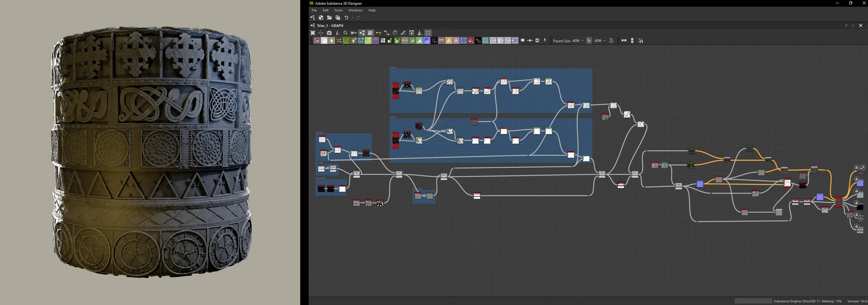Add an Output node from toolbar

[x=515, y=41]
